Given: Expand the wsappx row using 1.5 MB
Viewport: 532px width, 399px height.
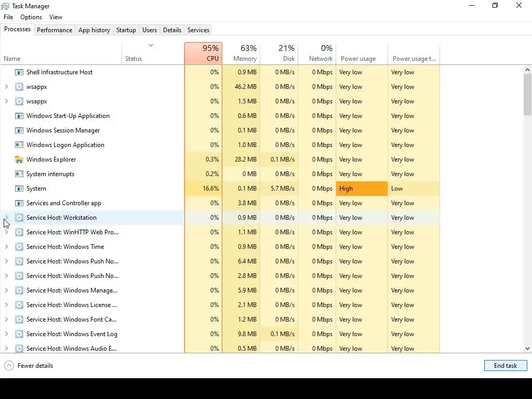Looking at the screenshot, I should (x=6, y=101).
